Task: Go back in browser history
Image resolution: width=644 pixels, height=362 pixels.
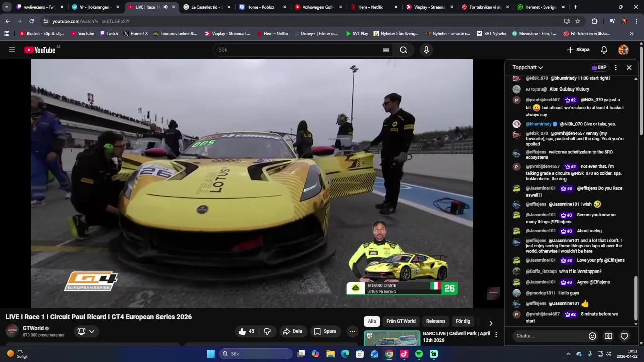Action: 7,21
